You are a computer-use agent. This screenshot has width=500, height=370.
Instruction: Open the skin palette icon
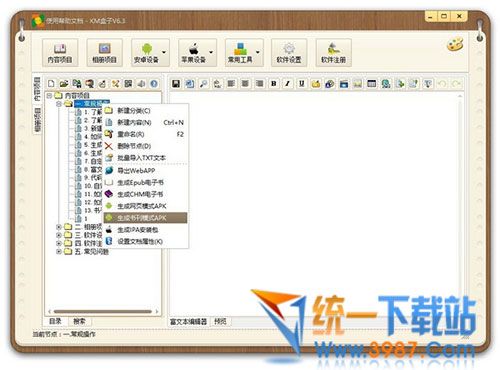[455, 45]
